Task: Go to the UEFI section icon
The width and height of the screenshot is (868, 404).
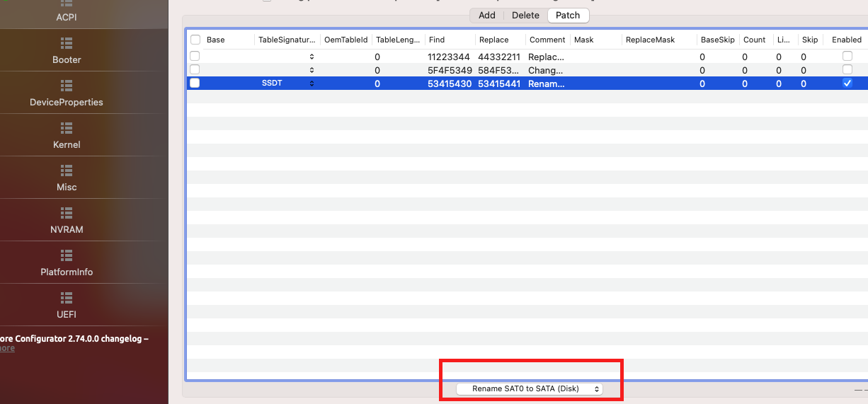Action: coord(67,298)
